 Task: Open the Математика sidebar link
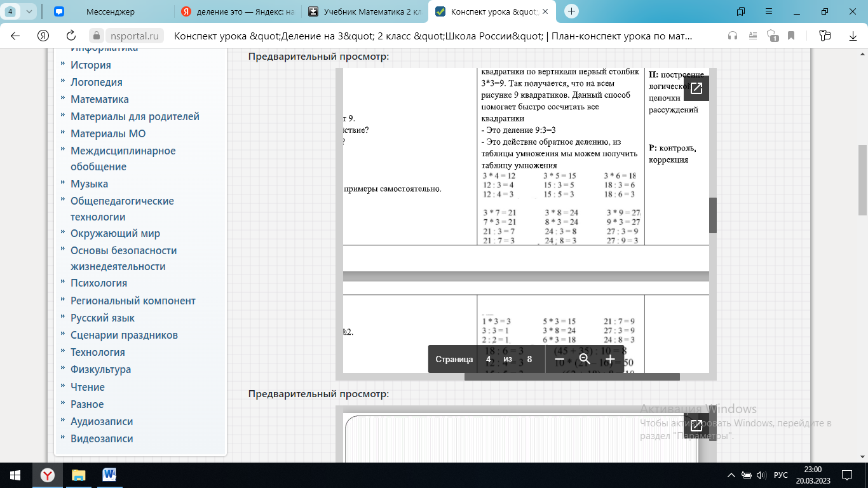100,99
